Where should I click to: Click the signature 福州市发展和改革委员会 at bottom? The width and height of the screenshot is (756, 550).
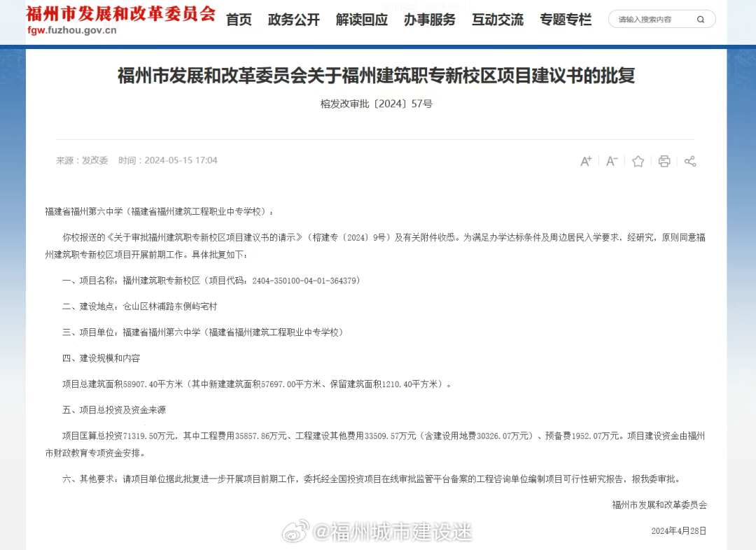click(x=659, y=505)
